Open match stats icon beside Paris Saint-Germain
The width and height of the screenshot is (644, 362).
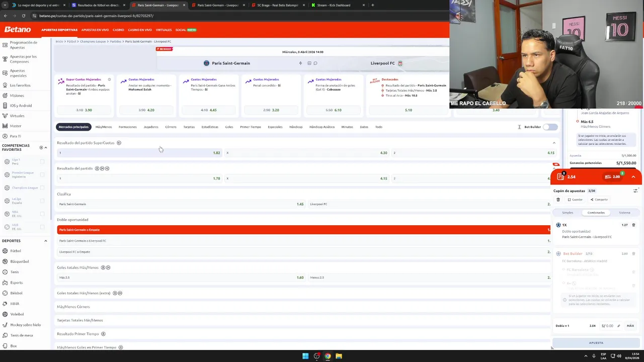309,63
